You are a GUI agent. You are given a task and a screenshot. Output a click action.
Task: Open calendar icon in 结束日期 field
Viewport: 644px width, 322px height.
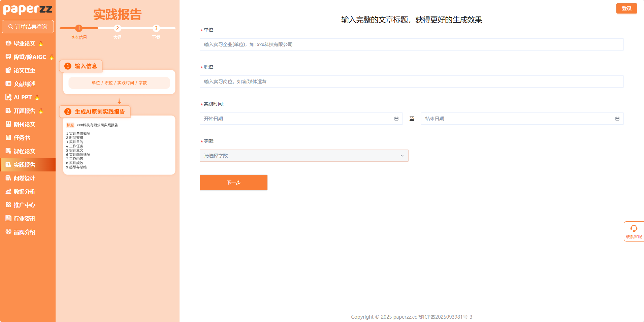pyautogui.click(x=617, y=119)
